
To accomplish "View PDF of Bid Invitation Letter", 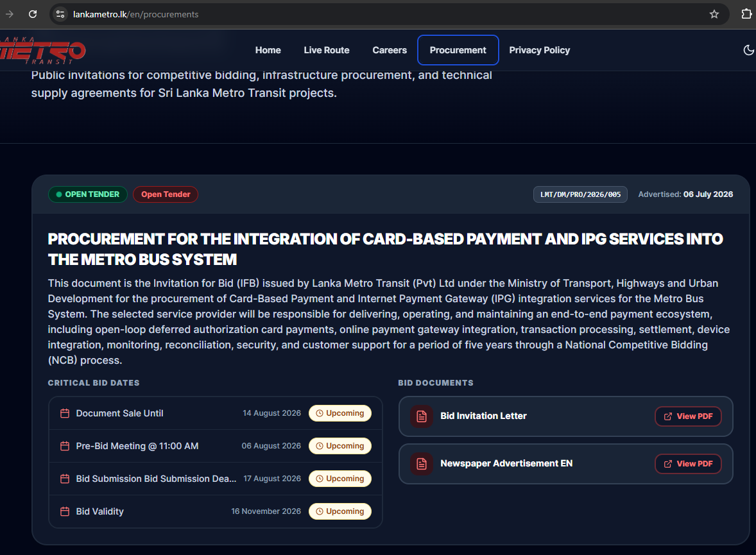I will point(688,416).
